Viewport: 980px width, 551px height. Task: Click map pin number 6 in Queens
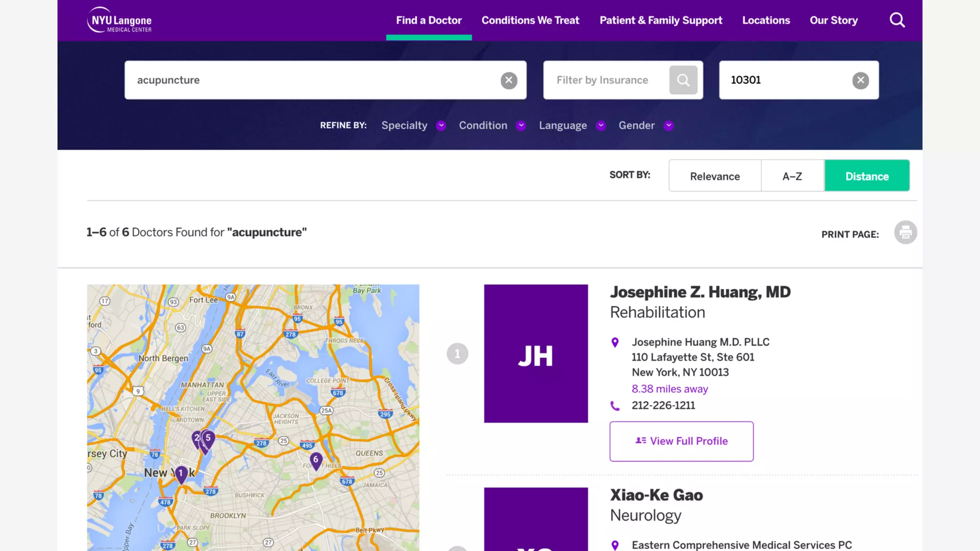point(316,460)
